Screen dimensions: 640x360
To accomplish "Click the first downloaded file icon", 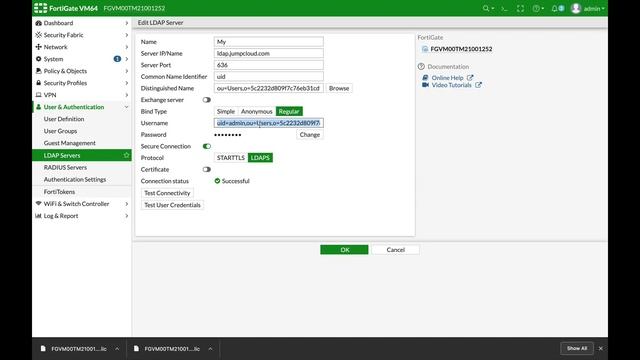I will tap(43, 349).
